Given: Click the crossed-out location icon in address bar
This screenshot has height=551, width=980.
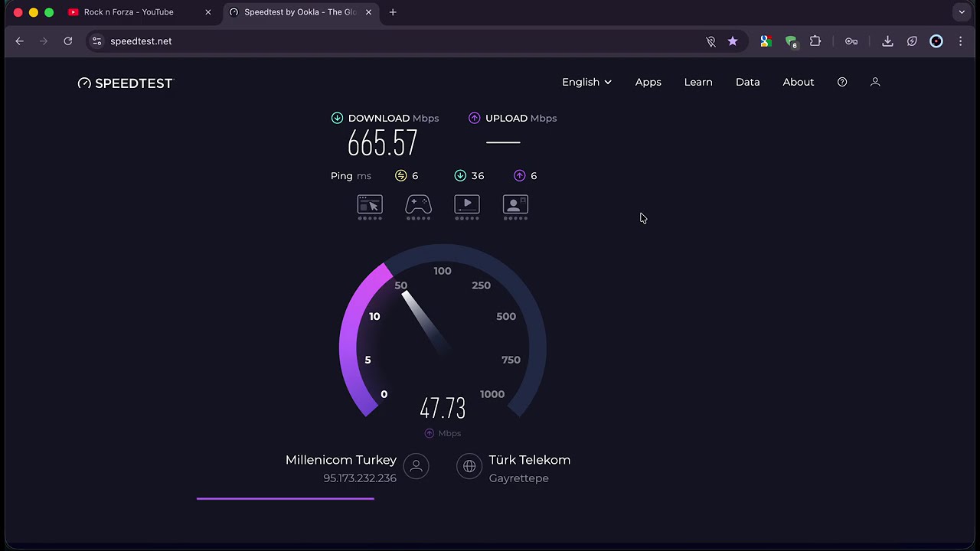Looking at the screenshot, I should point(710,41).
